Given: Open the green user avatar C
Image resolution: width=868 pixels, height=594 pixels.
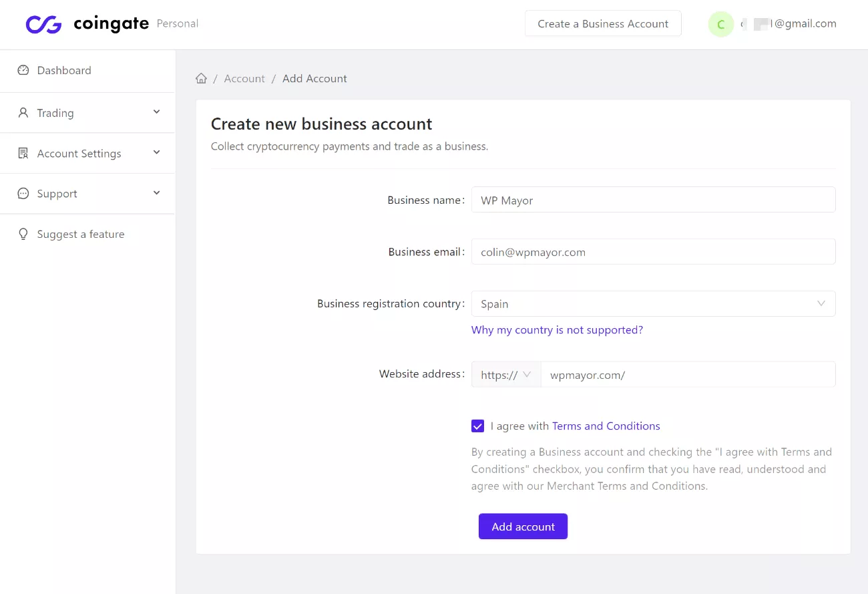Looking at the screenshot, I should (720, 24).
